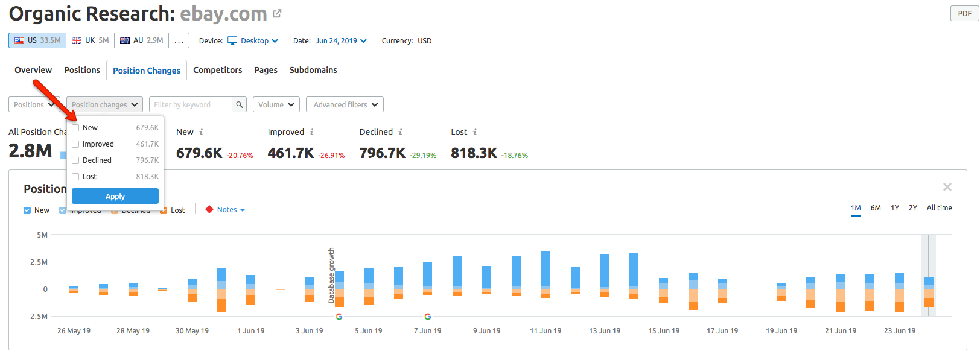980x357 pixels.
Task: Click the Currency: USD label
Action: click(407, 40)
